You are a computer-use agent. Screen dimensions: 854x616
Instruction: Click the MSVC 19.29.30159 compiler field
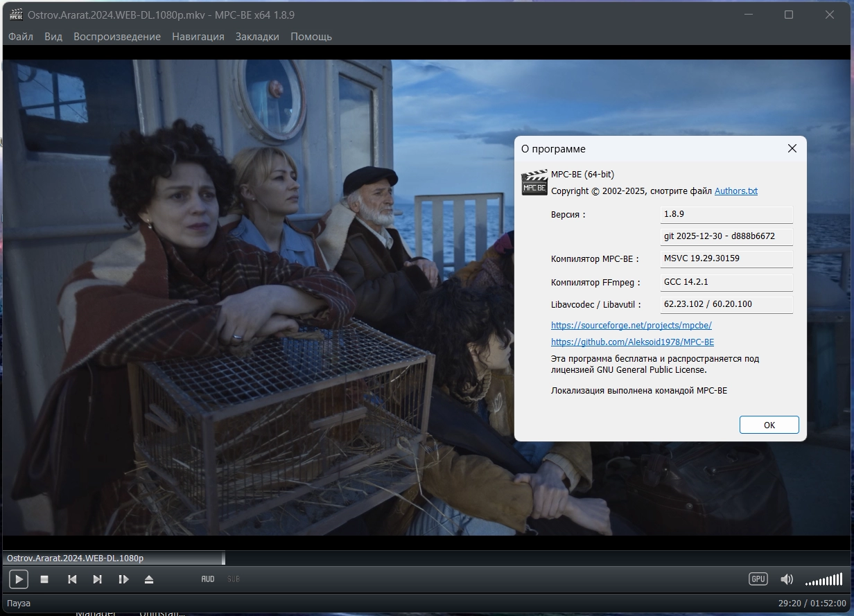pos(726,258)
